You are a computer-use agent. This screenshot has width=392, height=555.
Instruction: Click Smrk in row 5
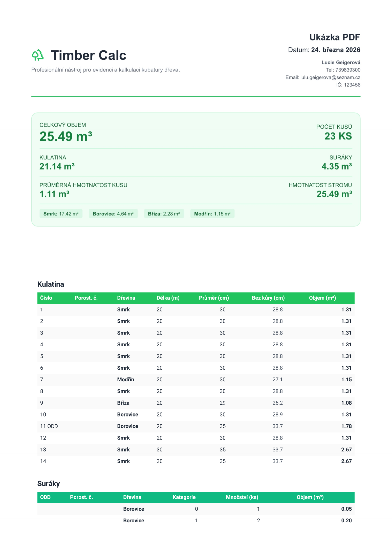tap(123, 356)
